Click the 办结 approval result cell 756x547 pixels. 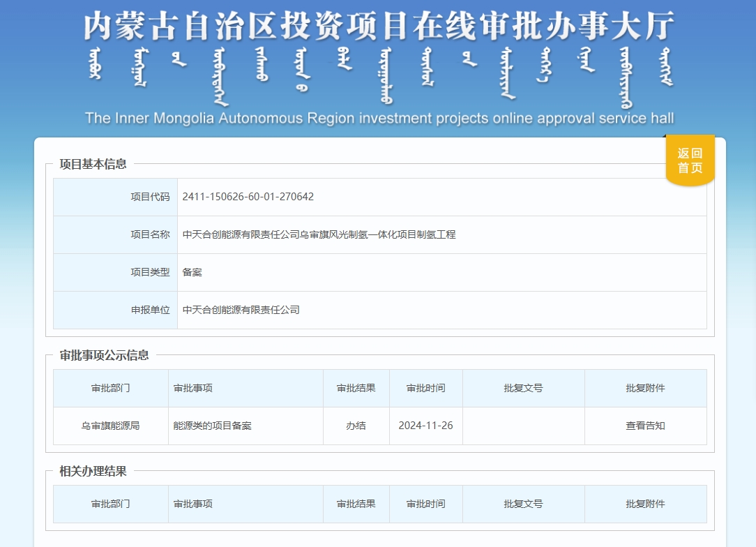pyautogui.click(x=356, y=426)
